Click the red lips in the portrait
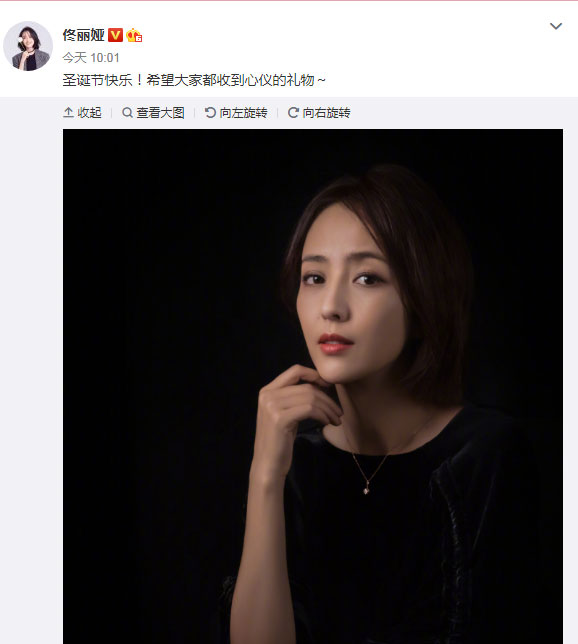Screen dimensions: 578x644 coord(335,344)
